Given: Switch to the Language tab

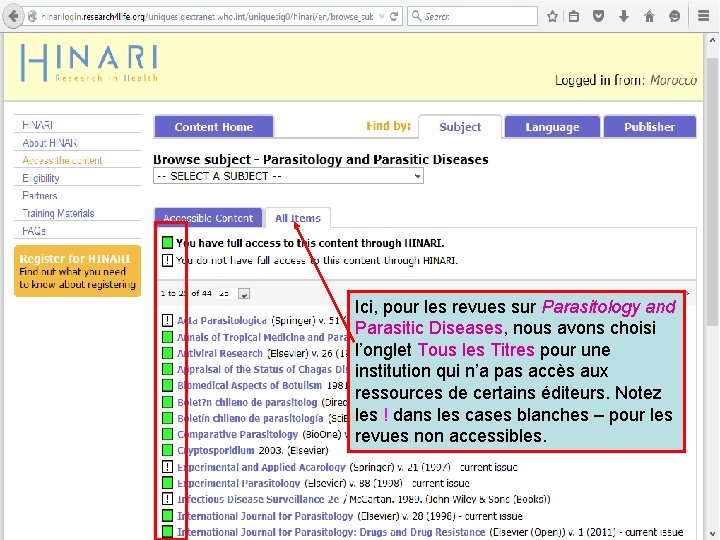Looking at the screenshot, I should [552, 127].
